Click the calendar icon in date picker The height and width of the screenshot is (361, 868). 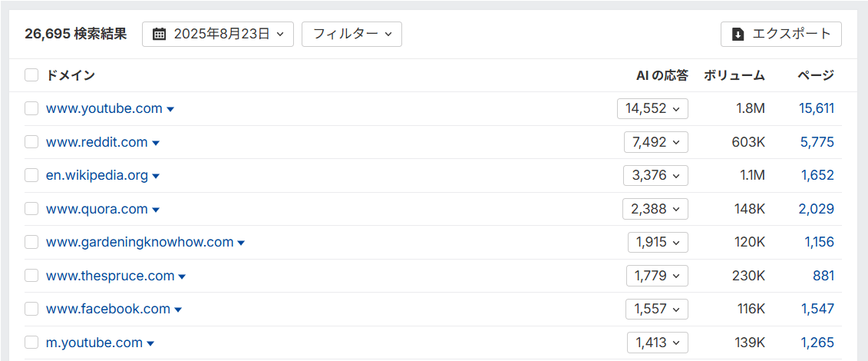(160, 34)
